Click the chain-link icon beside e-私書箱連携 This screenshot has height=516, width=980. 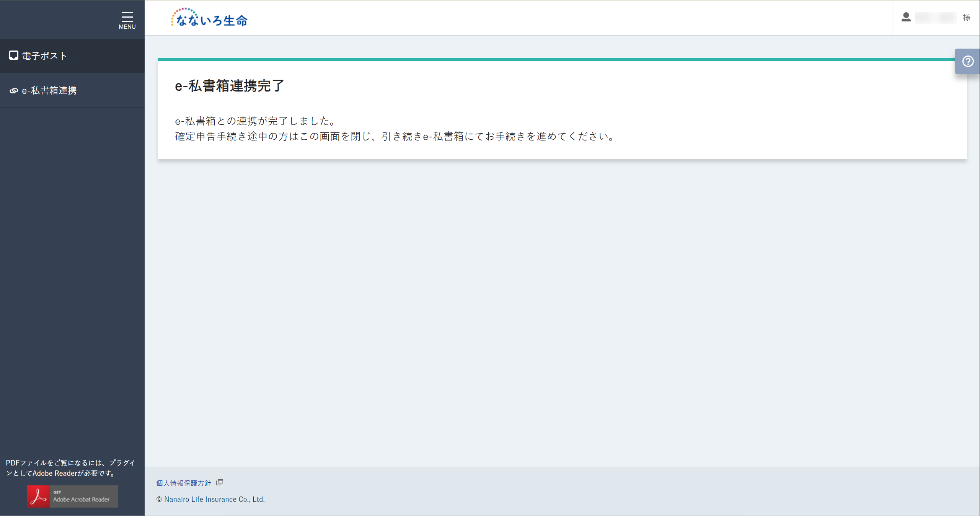coord(14,91)
